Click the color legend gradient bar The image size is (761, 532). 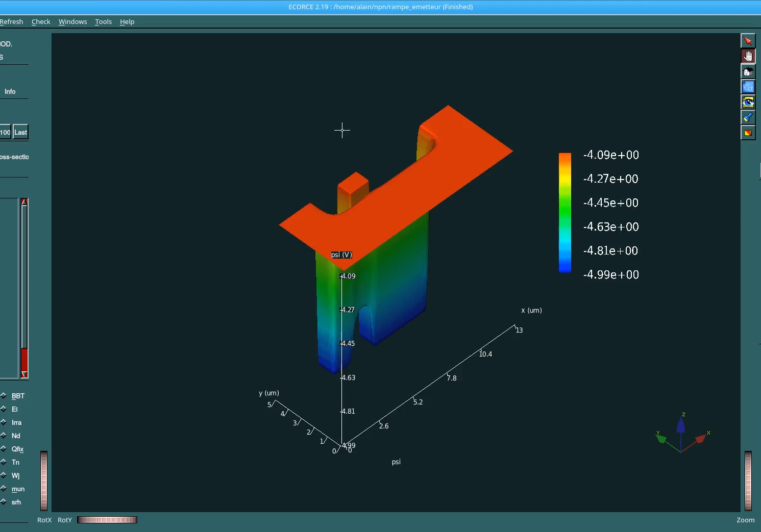(565, 213)
